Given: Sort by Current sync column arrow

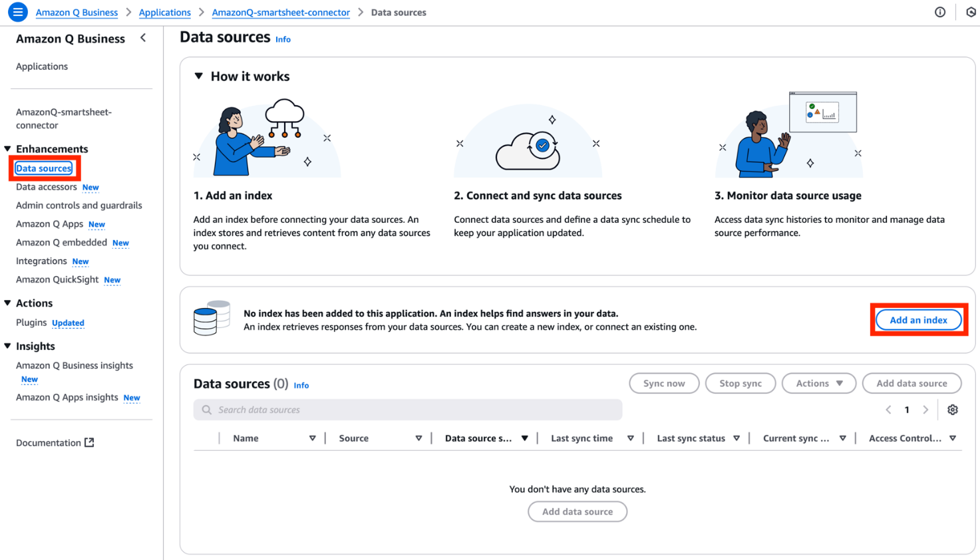Looking at the screenshot, I should click(843, 438).
